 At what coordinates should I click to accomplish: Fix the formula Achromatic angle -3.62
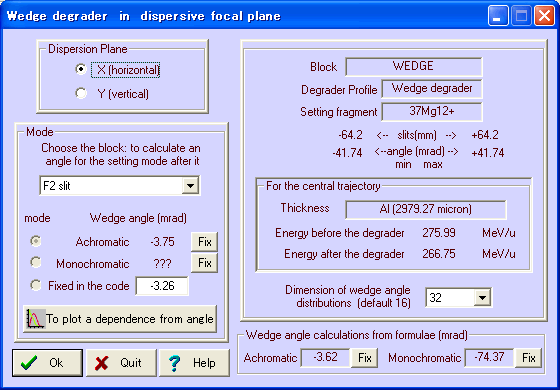pos(365,358)
